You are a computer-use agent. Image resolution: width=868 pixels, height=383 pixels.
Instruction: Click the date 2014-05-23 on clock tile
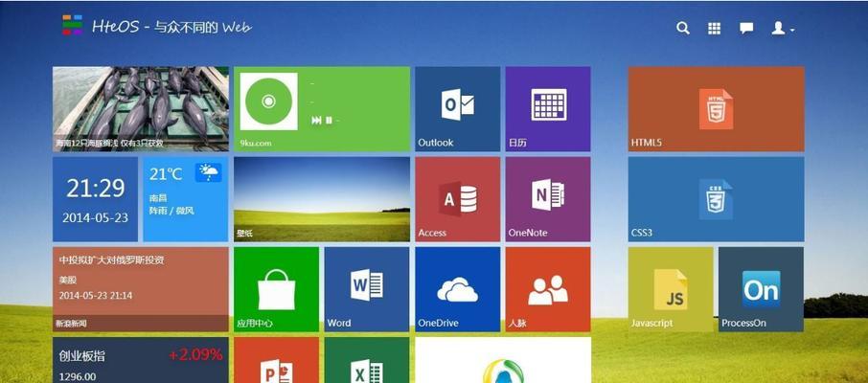(x=95, y=217)
